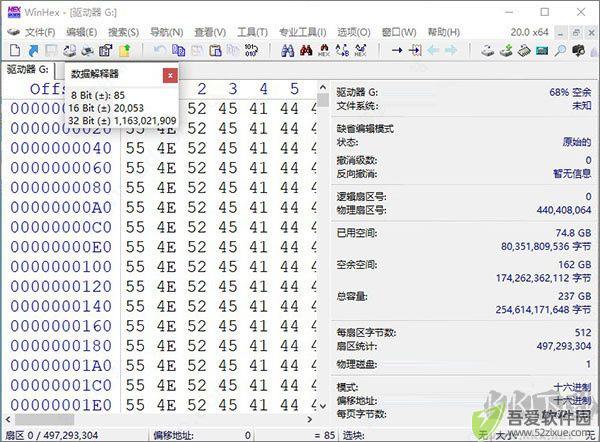Click the Open RAM memory chip icon

pos(524,50)
